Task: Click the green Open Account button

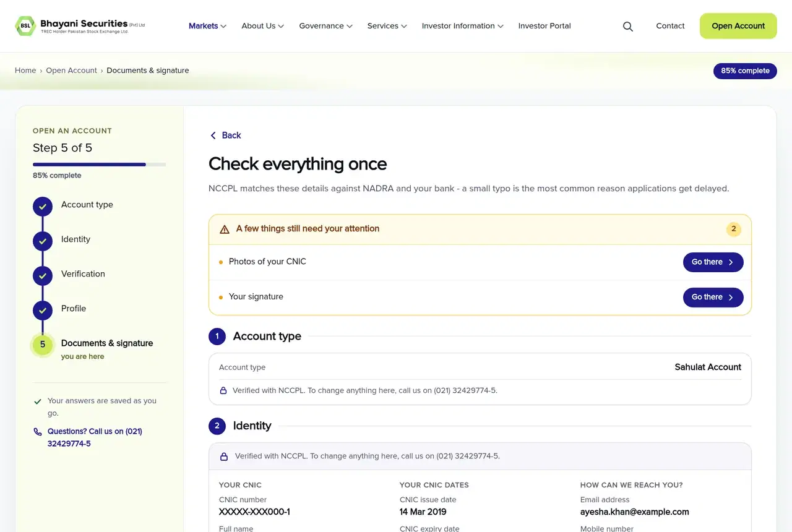Action: coord(738,26)
